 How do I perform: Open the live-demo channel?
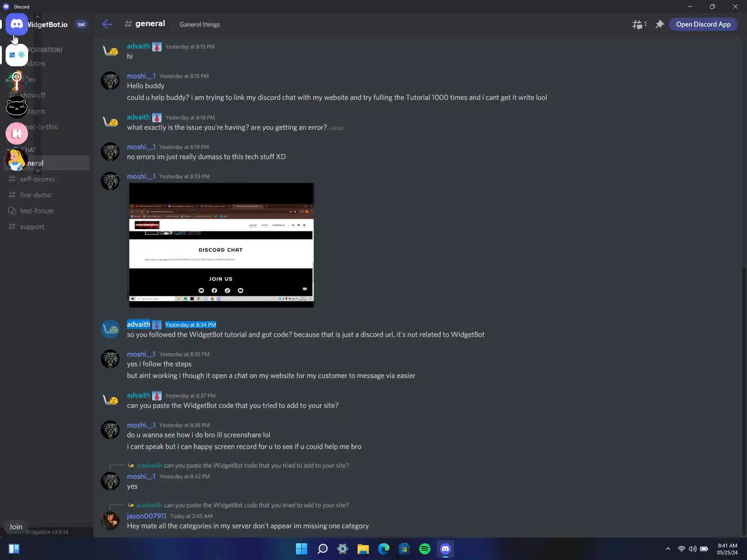tap(35, 195)
